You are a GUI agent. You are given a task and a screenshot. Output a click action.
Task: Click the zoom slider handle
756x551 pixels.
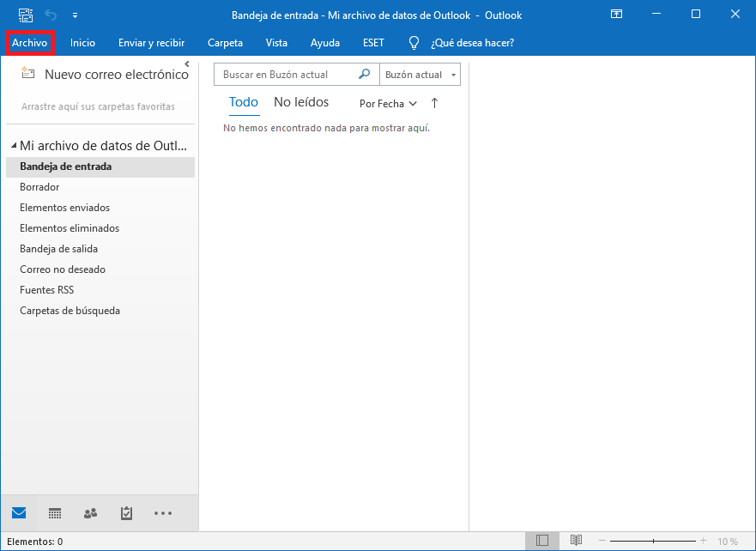653,541
